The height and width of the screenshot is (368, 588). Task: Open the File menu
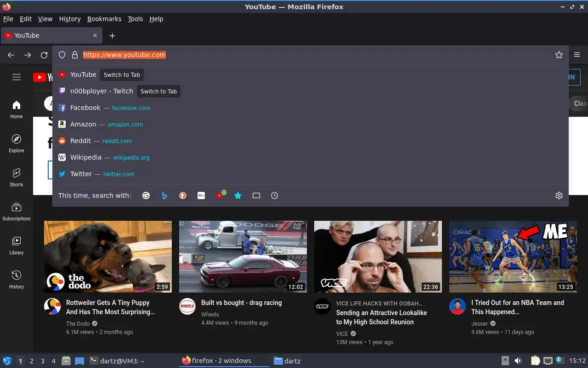click(8, 19)
